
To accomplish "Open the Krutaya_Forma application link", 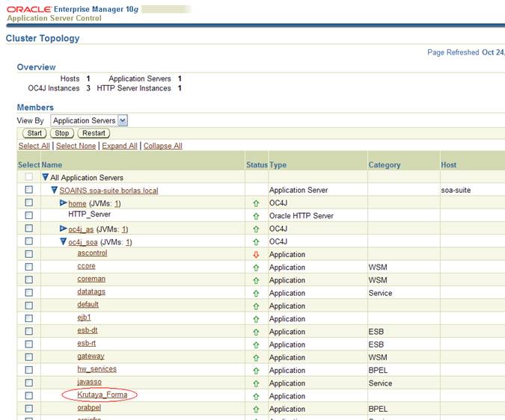I will click(x=102, y=395).
